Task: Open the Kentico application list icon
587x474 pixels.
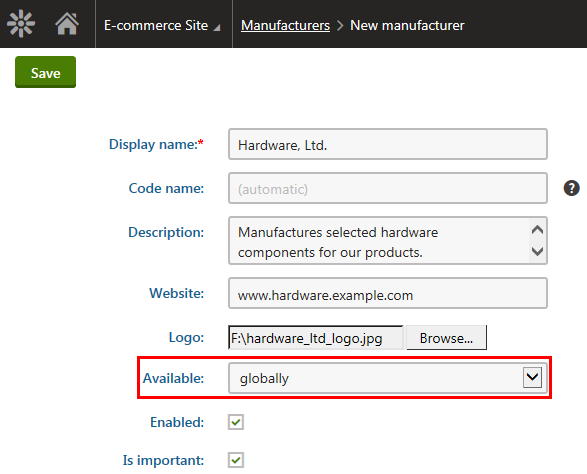Action: pos(21,24)
